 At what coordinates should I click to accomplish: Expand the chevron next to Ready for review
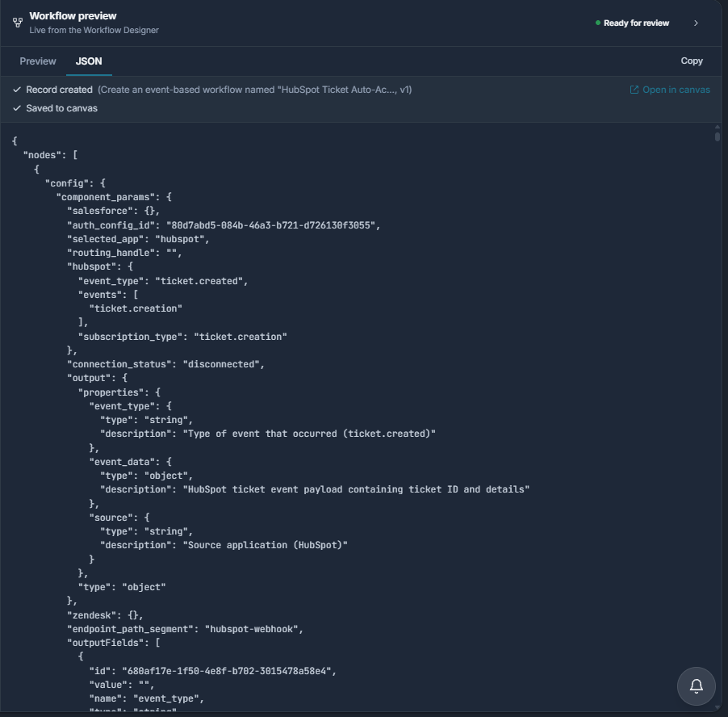696,23
